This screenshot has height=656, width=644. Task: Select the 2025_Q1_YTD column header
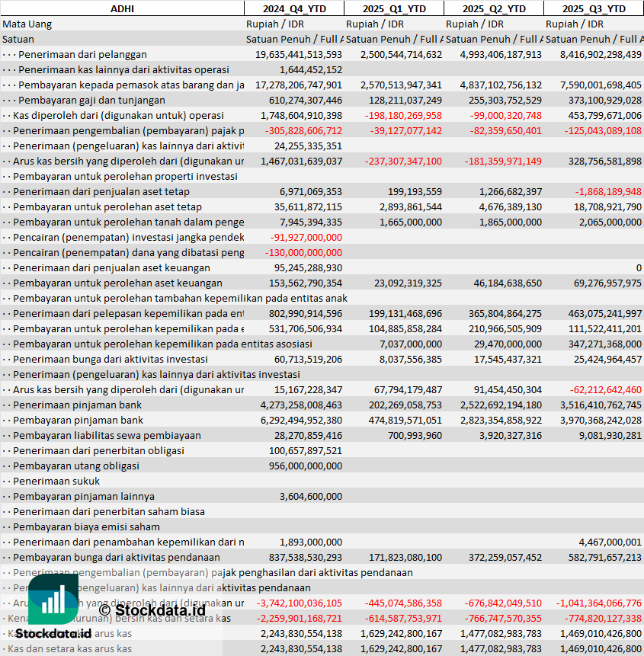(394, 9)
